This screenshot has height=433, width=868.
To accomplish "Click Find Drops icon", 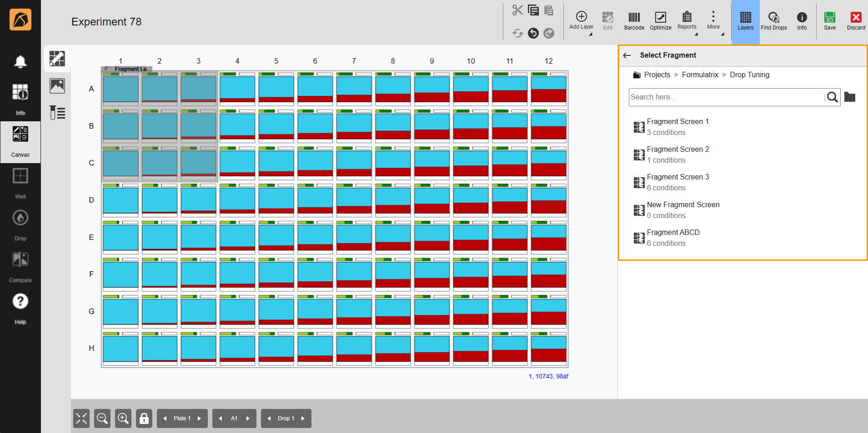I will click(x=773, y=21).
